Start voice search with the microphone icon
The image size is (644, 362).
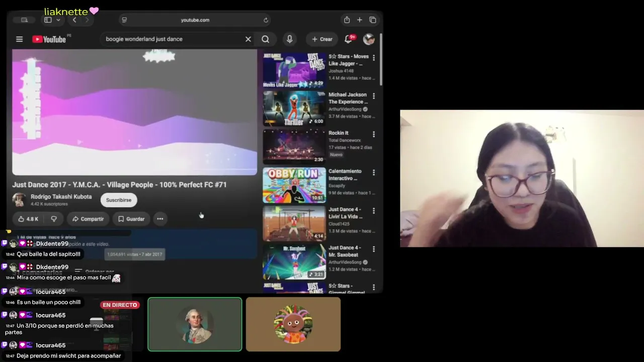[289, 39]
